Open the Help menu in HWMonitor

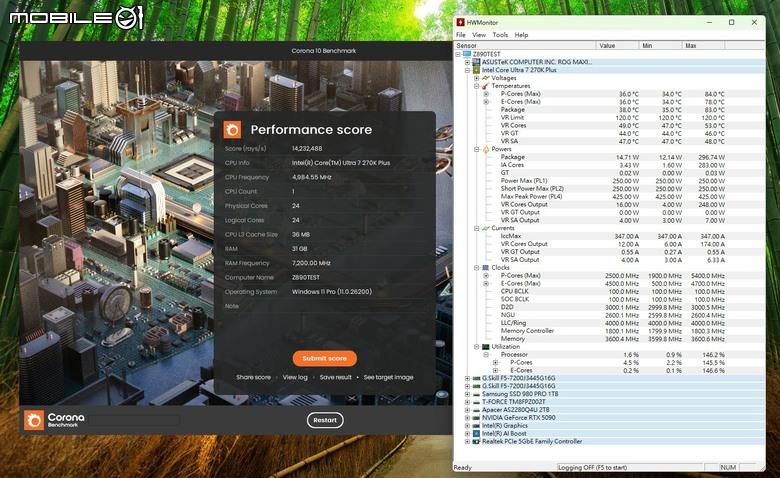pyautogui.click(x=521, y=35)
